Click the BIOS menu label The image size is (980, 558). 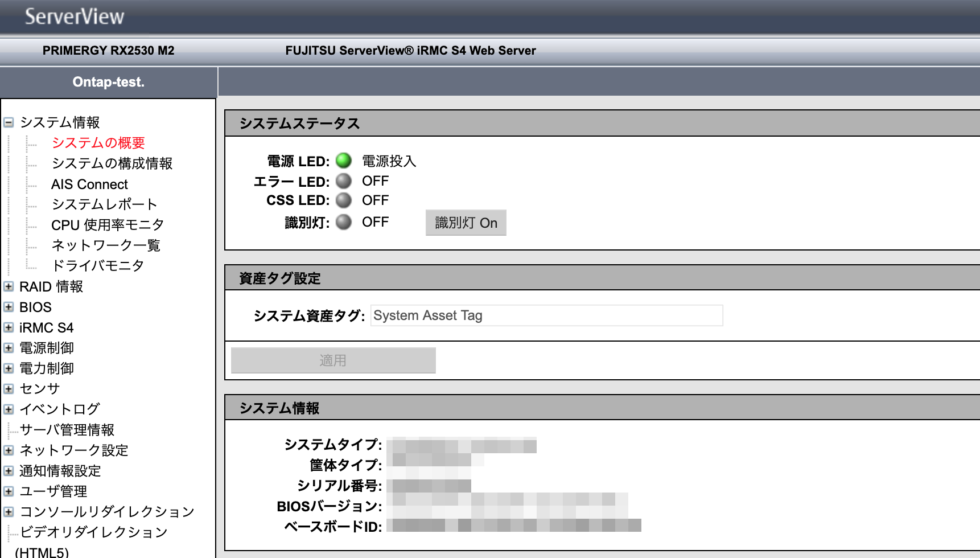point(35,307)
